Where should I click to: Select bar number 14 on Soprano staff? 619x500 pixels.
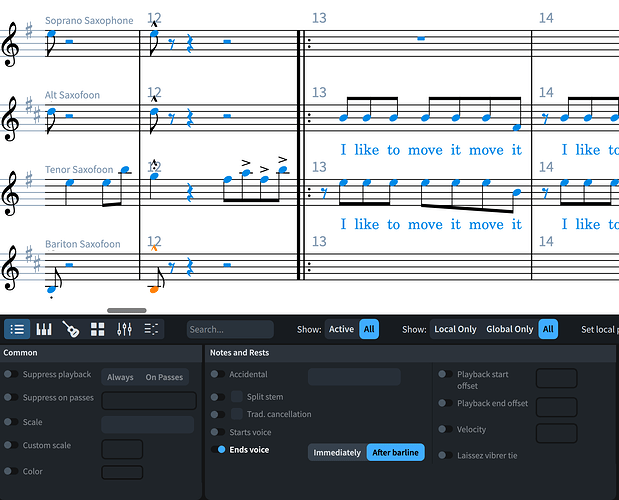[x=546, y=18]
